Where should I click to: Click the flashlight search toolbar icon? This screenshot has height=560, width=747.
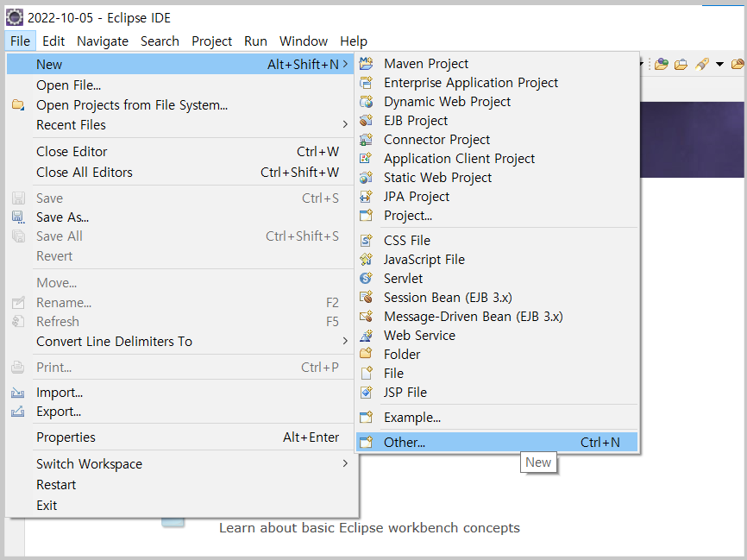point(702,64)
